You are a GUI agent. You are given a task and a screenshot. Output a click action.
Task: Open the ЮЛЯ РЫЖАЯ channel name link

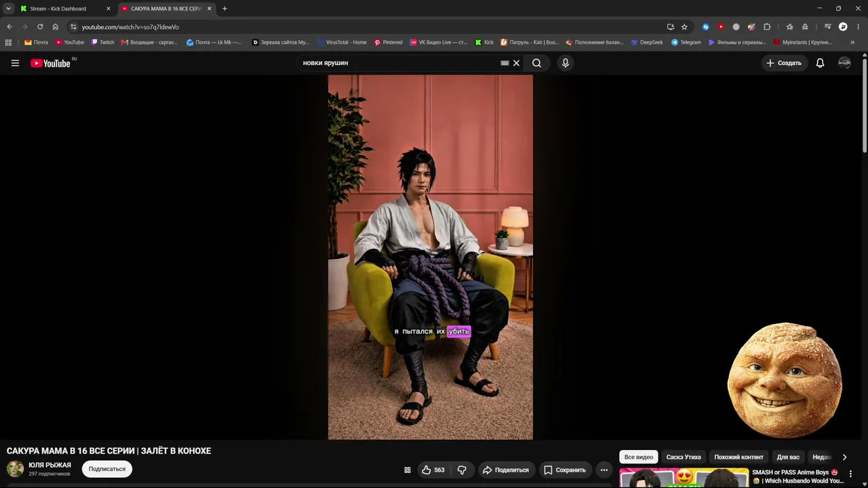point(50,465)
